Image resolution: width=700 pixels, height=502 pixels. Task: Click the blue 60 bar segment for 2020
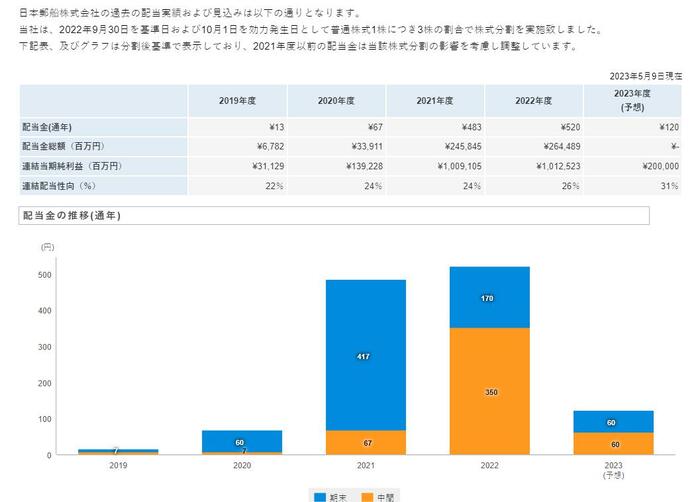pos(241,441)
